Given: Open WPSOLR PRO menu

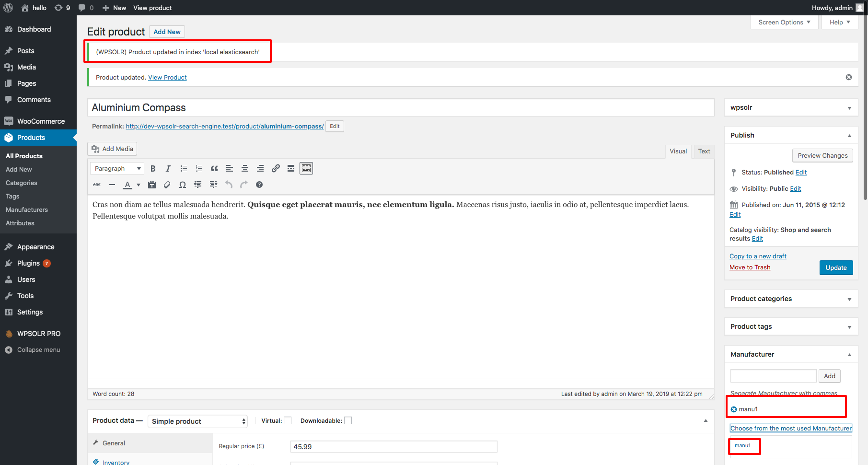Looking at the screenshot, I should (x=38, y=334).
